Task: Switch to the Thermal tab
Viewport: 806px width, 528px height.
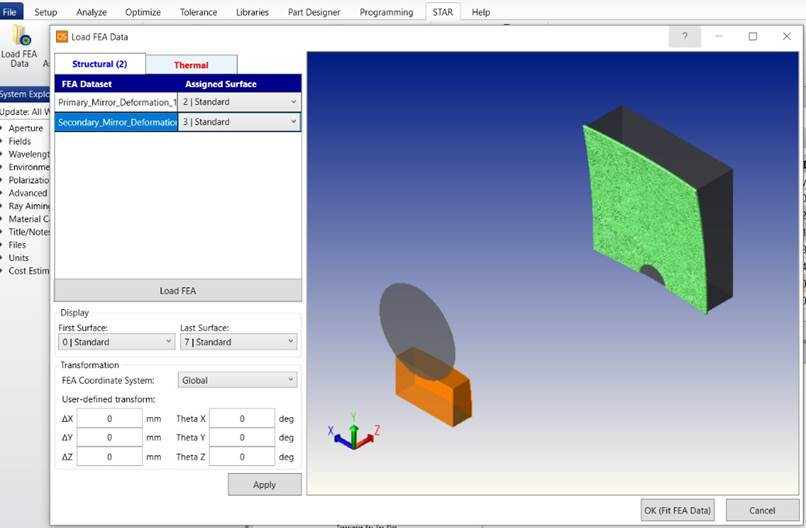Action: click(191, 65)
